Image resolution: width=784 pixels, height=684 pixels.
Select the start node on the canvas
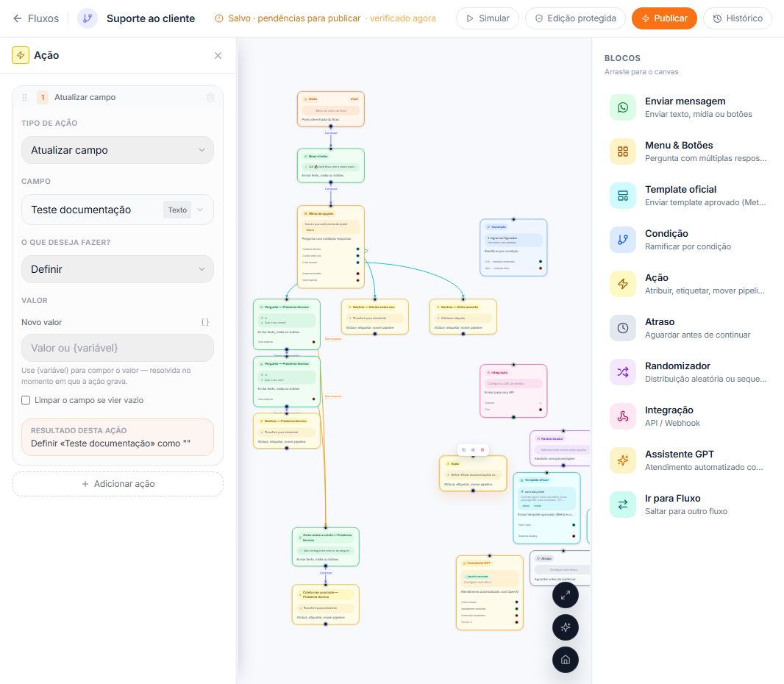330,109
